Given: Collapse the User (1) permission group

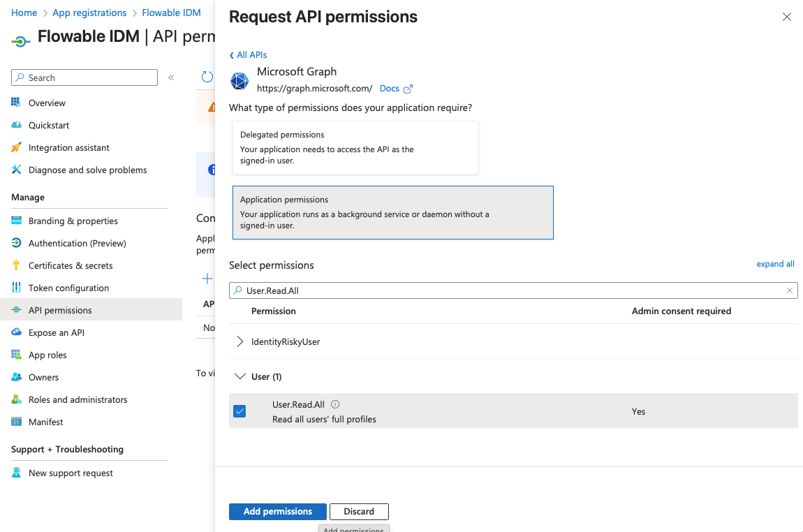Looking at the screenshot, I should 240,376.
